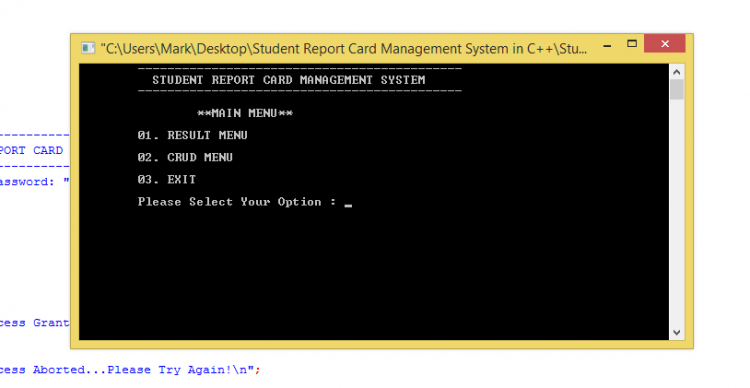The height and width of the screenshot is (388, 750).
Task: Click the window title bar path text
Action: click(343, 49)
